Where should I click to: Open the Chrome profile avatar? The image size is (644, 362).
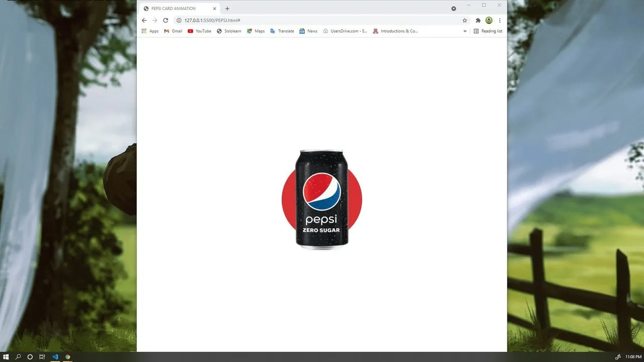click(x=489, y=20)
